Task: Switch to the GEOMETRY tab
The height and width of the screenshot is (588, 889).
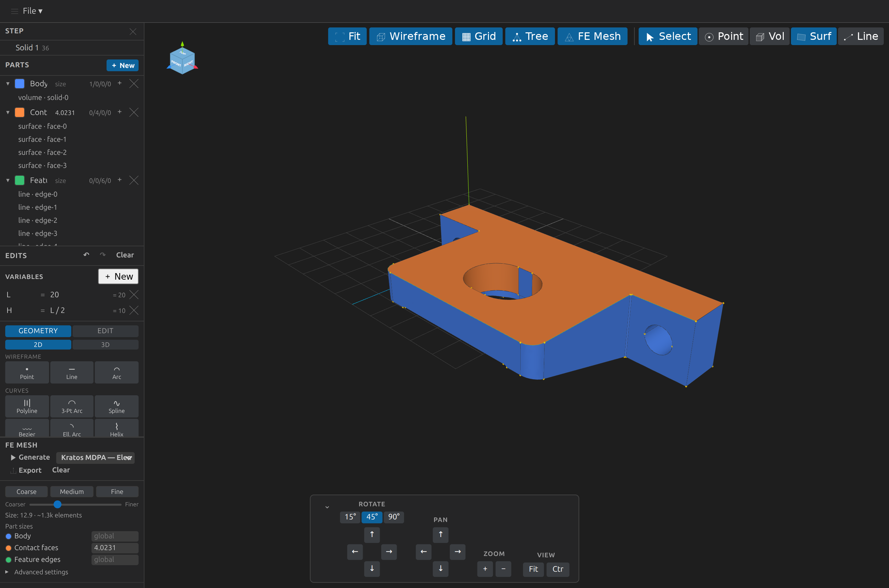Action: click(x=38, y=331)
